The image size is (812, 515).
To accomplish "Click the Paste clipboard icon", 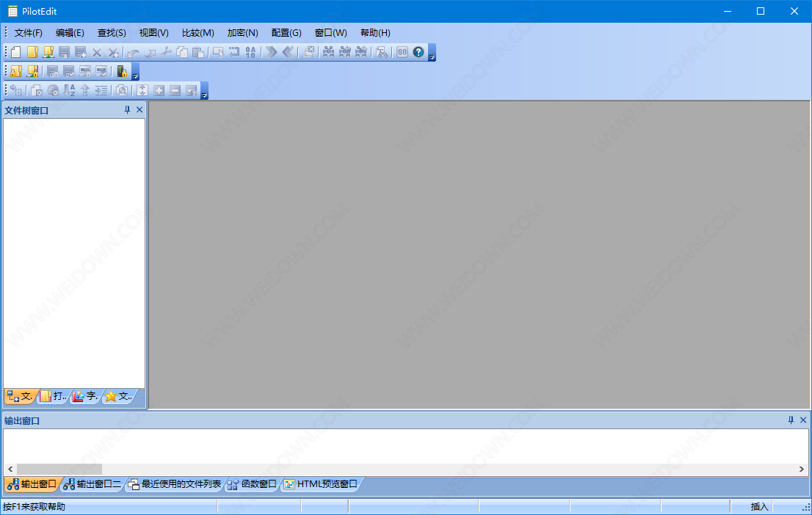I will 197,52.
